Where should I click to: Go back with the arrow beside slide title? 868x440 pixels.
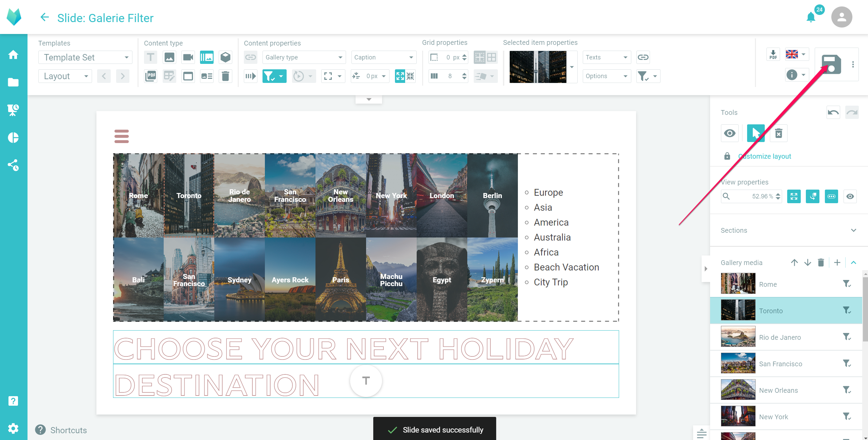[x=44, y=17]
